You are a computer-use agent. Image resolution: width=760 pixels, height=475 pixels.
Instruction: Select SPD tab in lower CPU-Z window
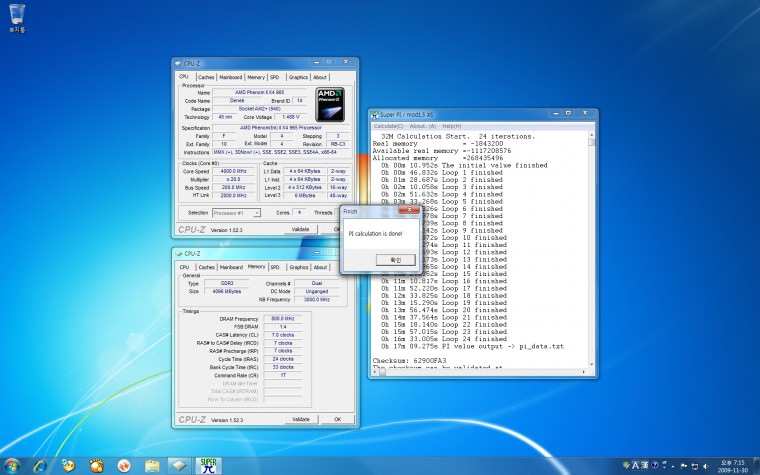point(275,267)
